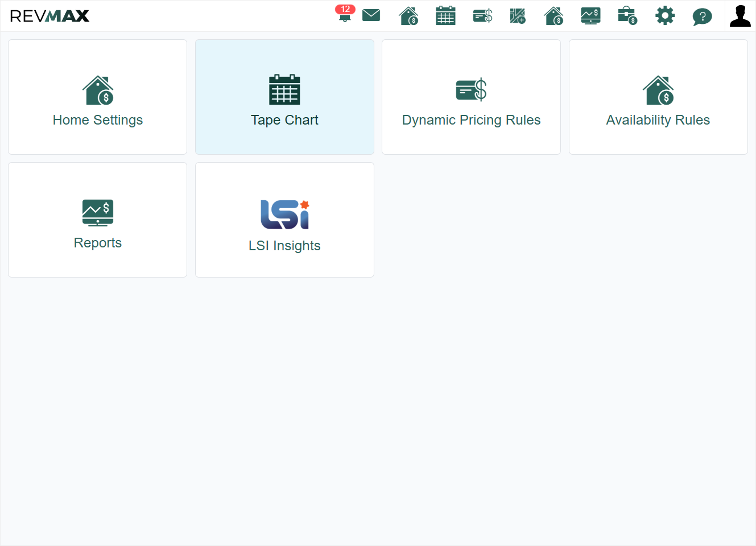The width and height of the screenshot is (756, 546).
Task: Open the settings gear icon
Action: 665,15
